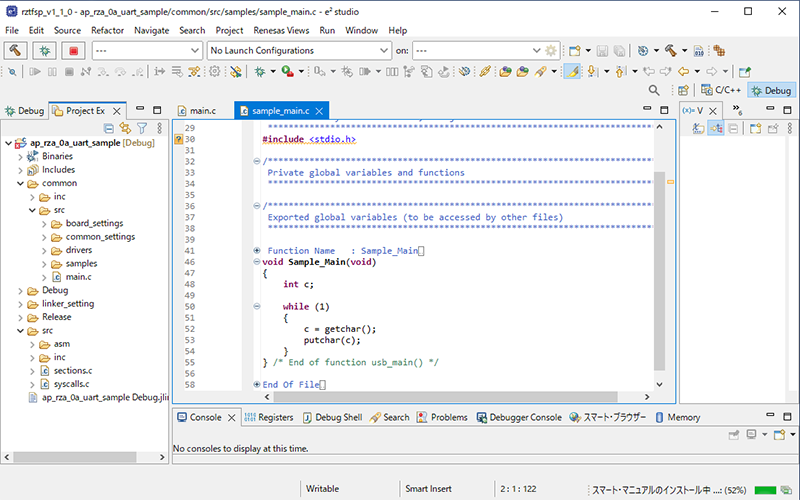The width and height of the screenshot is (800, 500).
Task: Switch to the Debugger Console tab
Action: coord(519,417)
